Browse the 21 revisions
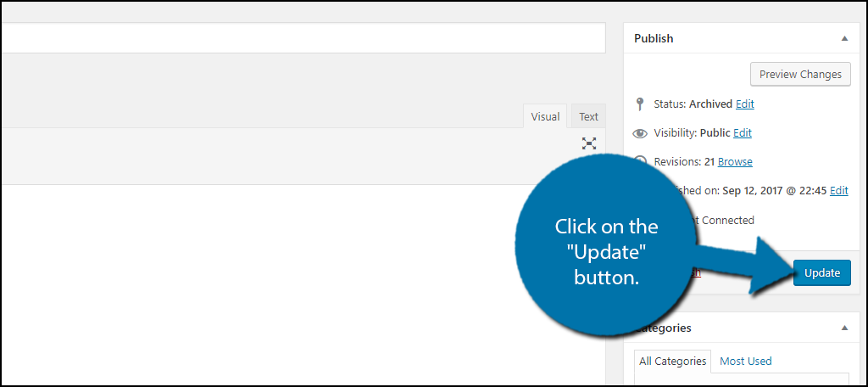 tap(735, 162)
